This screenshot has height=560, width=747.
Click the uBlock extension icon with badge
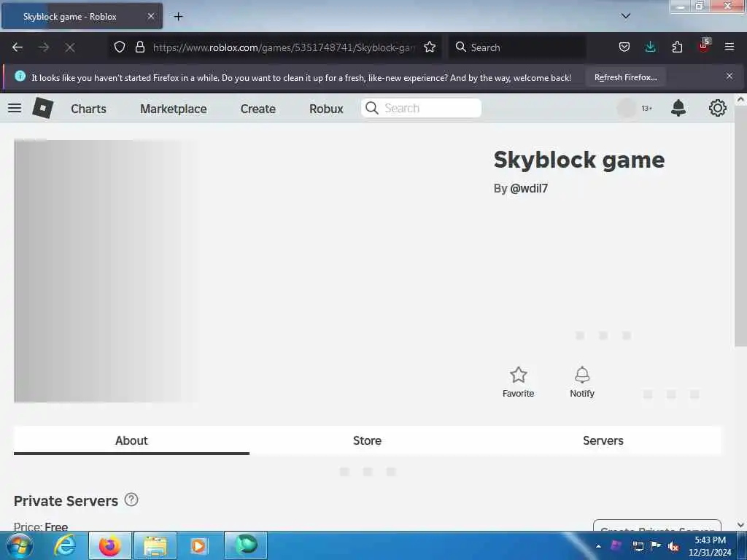pyautogui.click(x=704, y=46)
